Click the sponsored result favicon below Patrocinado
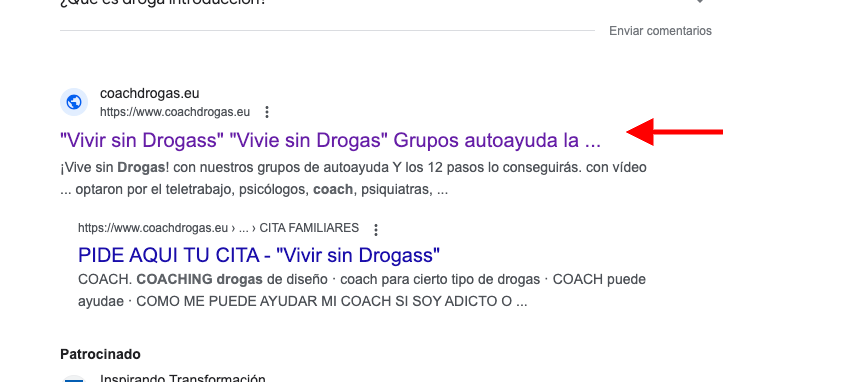860x382 pixels. click(x=74, y=379)
